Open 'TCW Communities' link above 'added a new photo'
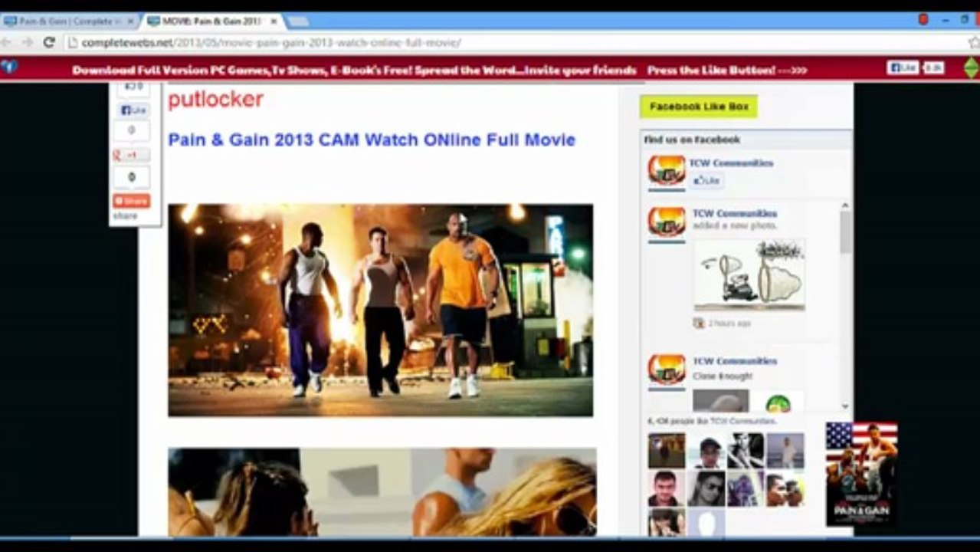Image resolution: width=980 pixels, height=552 pixels. [x=735, y=214]
